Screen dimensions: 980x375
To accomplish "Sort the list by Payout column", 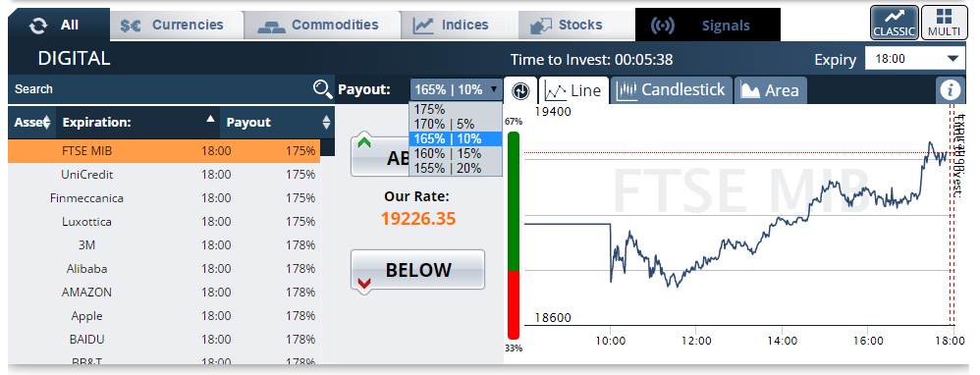I will (x=277, y=123).
